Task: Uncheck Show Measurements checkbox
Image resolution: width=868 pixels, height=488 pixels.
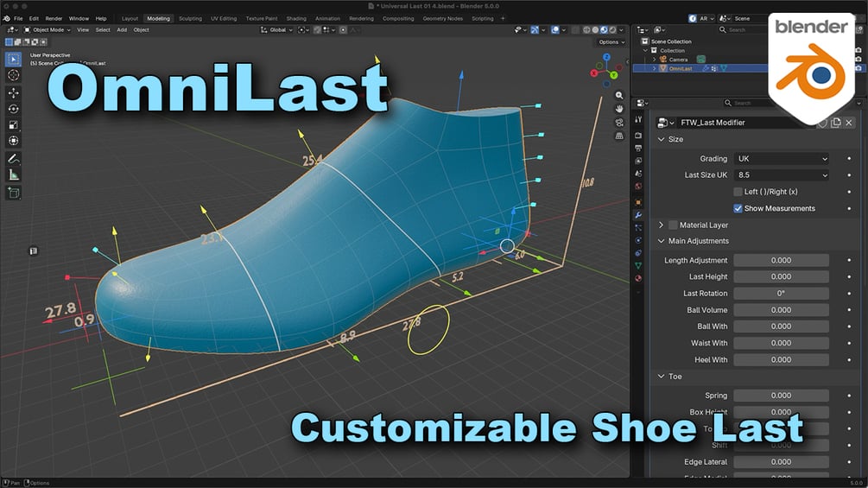Action: 738,208
